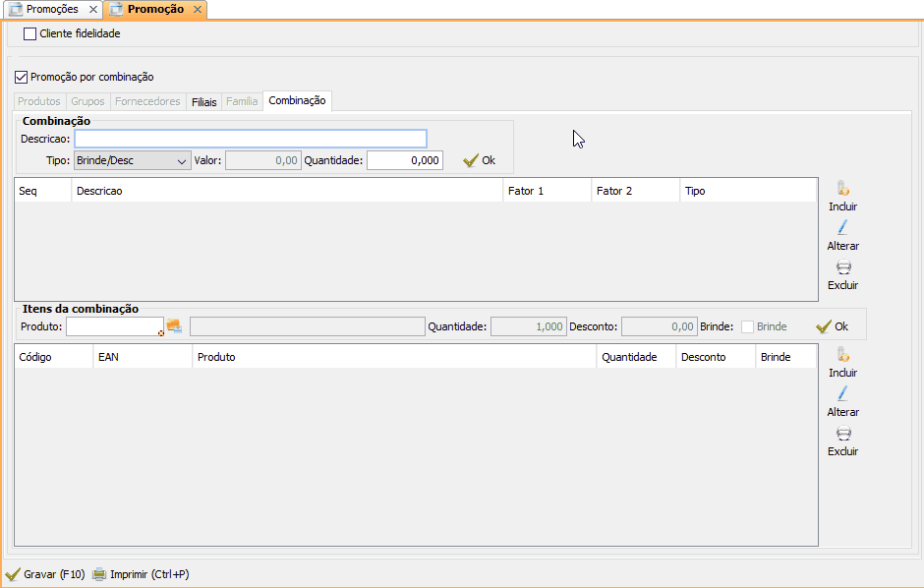Click Excluir icon for itens da combinação
Viewport: 924px width, 588px height.
pyautogui.click(x=842, y=434)
